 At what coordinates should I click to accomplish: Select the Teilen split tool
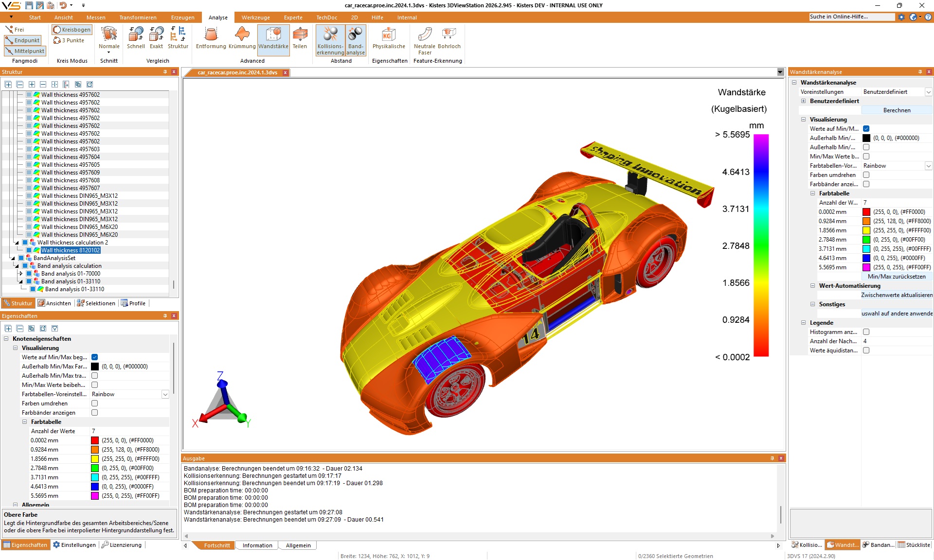pyautogui.click(x=300, y=38)
